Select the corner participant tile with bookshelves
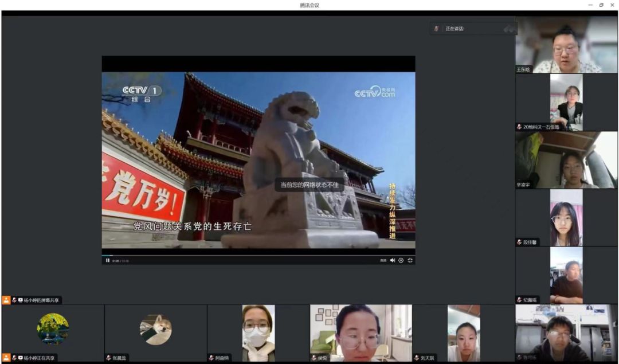 tap(566, 333)
